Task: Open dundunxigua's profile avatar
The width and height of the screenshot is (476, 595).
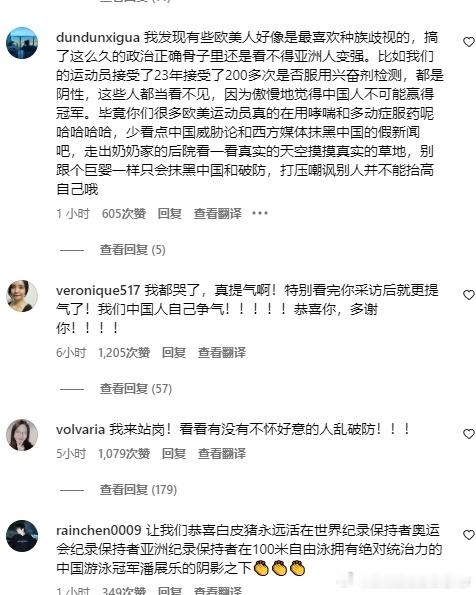Action: pyautogui.click(x=22, y=43)
